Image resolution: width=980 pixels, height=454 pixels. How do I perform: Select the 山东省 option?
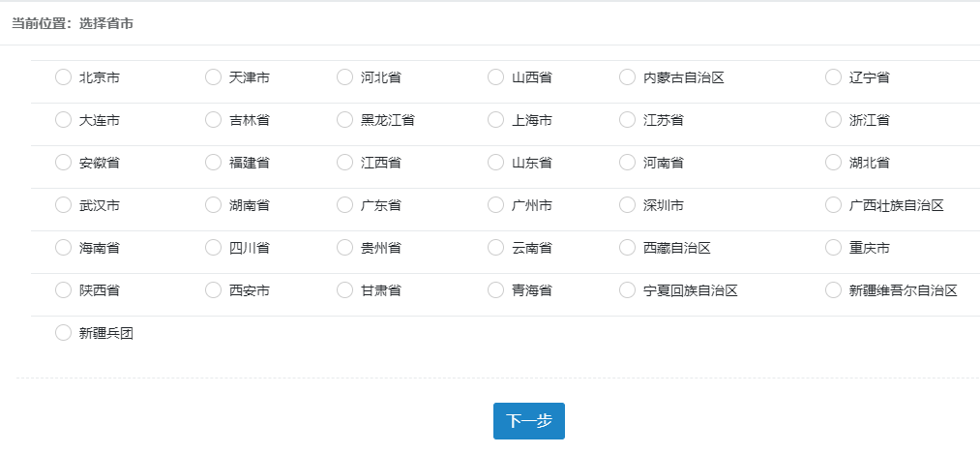click(496, 163)
